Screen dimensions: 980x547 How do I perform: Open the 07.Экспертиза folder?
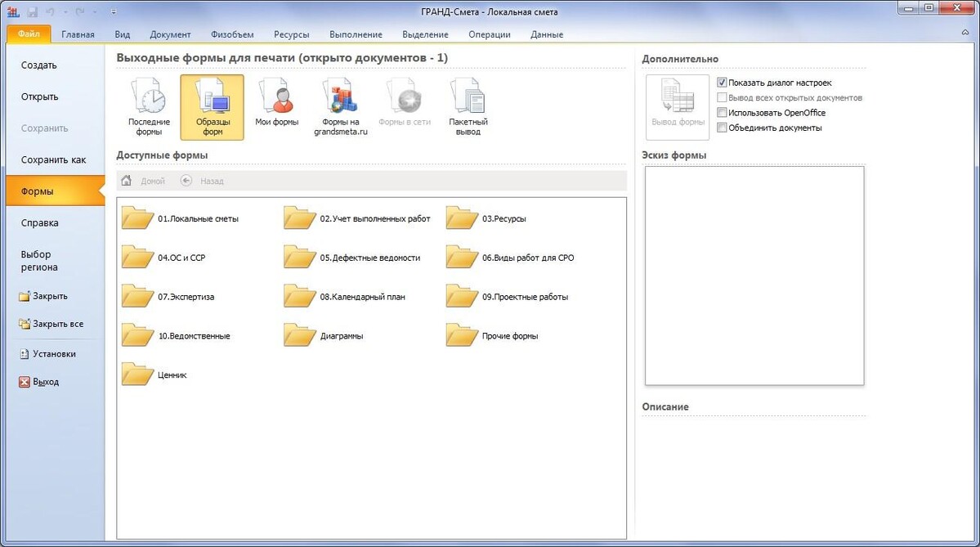(168, 297)
